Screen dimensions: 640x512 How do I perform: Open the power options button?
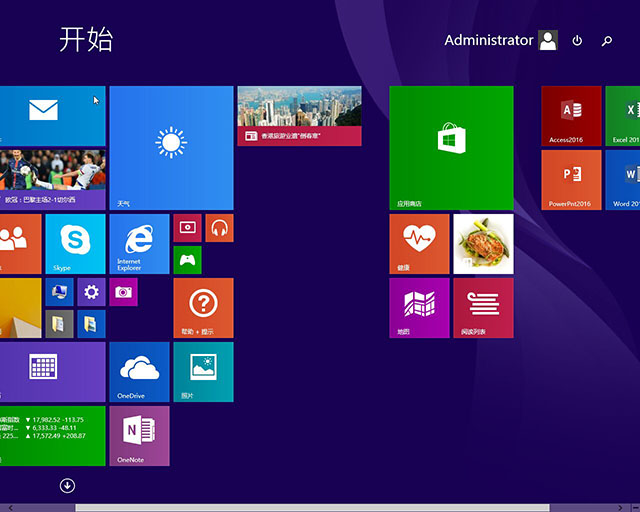coord(577,40)
